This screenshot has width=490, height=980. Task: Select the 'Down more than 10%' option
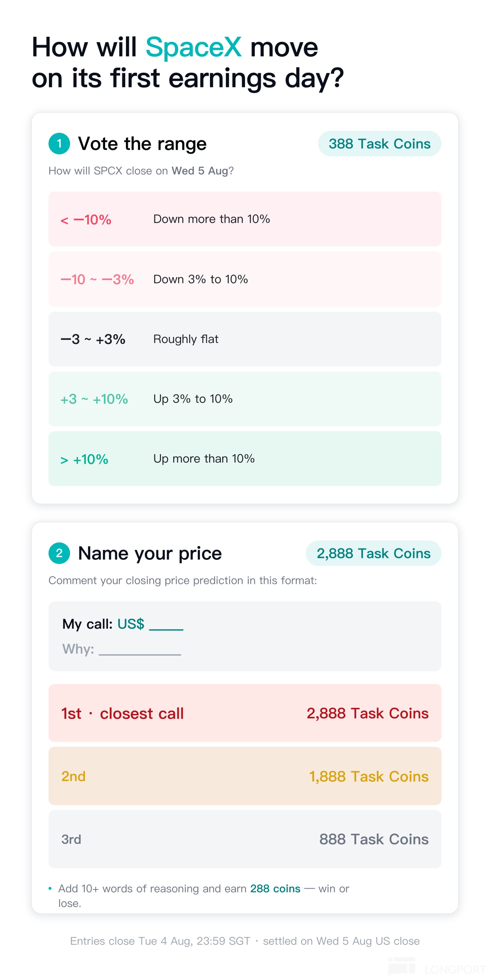[245, 219]
